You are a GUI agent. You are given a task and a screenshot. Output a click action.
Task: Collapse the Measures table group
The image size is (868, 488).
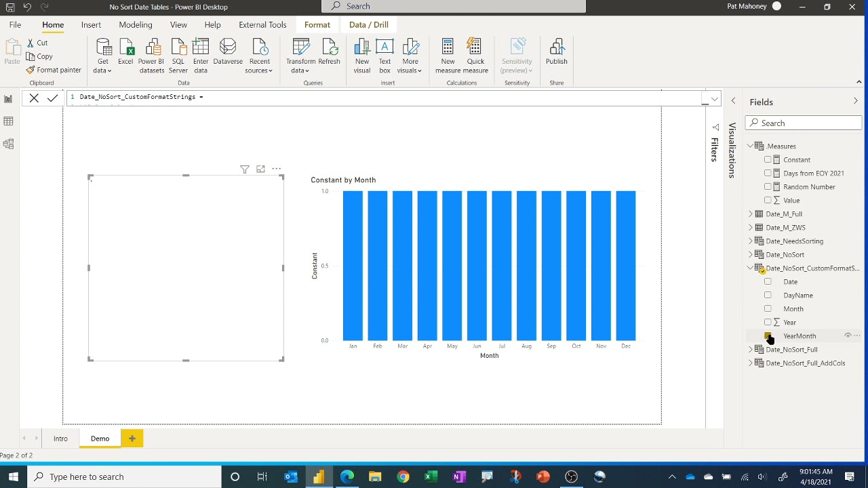(x=751, y=146)
